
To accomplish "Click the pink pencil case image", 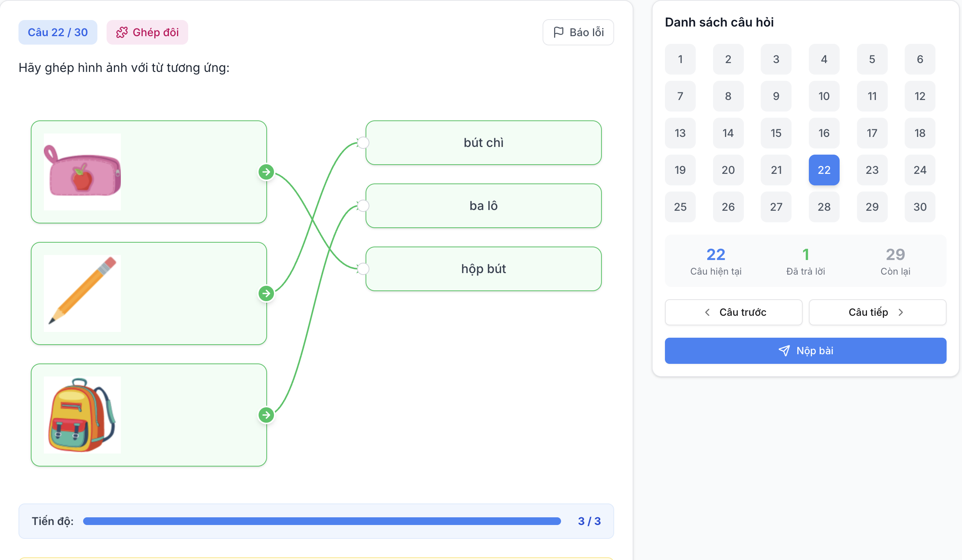I will 82,172.
